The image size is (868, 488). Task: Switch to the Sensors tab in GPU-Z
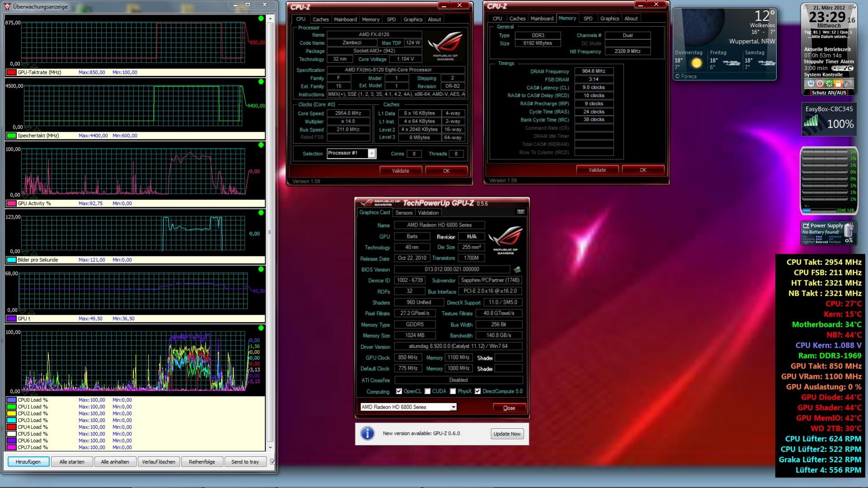point(404,213)
